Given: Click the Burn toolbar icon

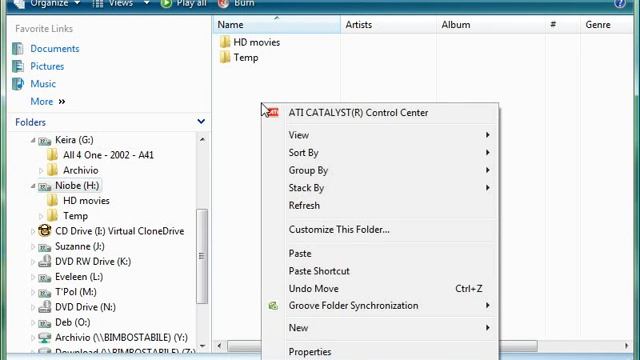Looking at the screenshot, I should point(223,4).
